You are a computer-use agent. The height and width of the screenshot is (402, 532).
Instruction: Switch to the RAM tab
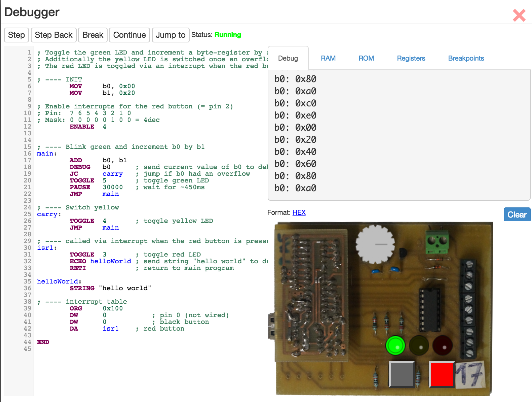(x=328, y=58)
